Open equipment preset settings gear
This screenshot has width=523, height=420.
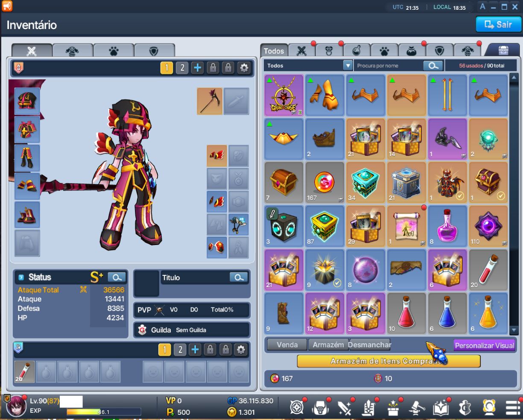click(x=244, y=68)
